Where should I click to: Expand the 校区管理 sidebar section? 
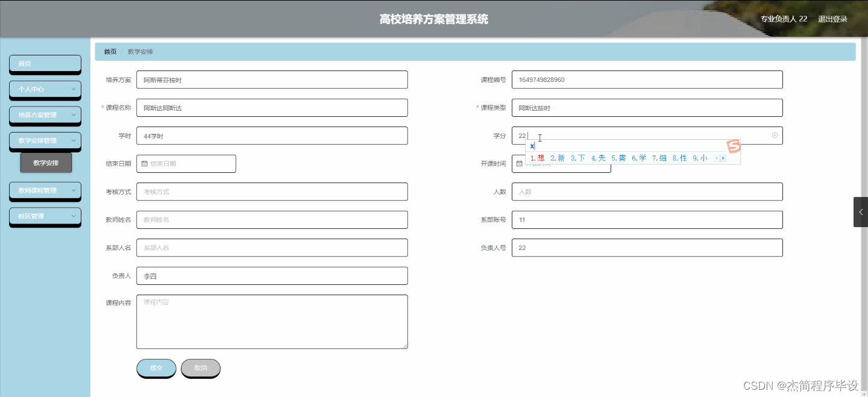tap(45, 216)
